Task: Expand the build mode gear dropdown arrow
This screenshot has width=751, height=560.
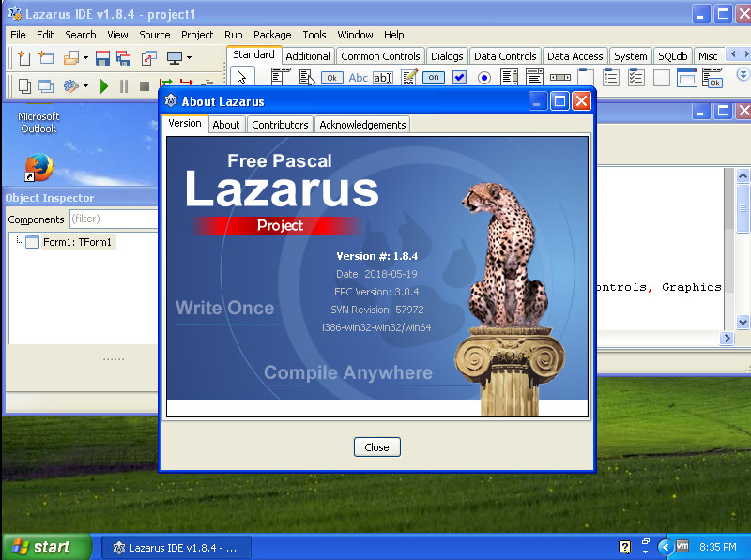Action: coord(85,86)
